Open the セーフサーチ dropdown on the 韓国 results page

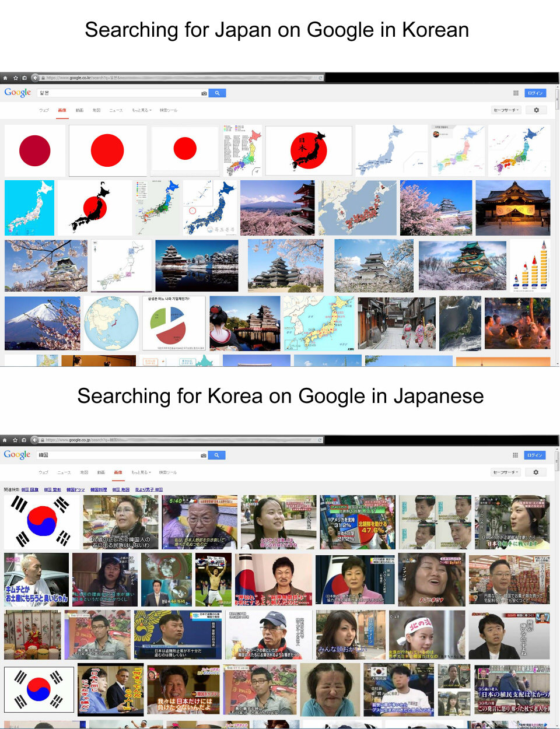click(505, 472)
